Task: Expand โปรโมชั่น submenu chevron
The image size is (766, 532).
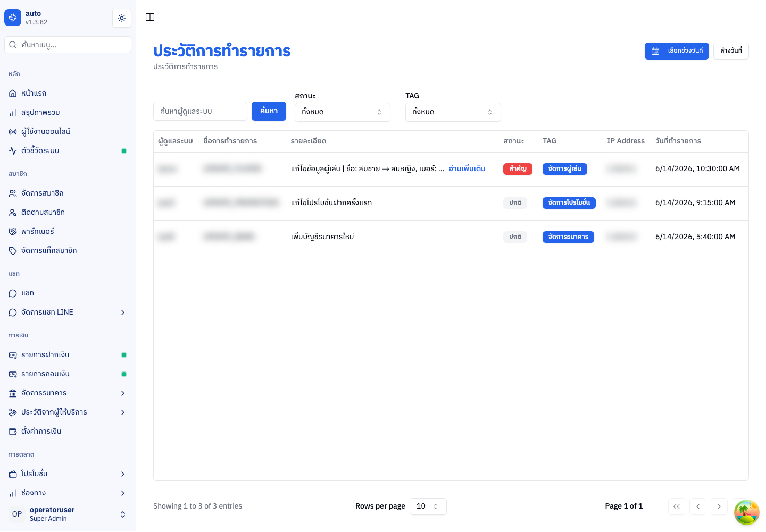Action: click(123, 474)
